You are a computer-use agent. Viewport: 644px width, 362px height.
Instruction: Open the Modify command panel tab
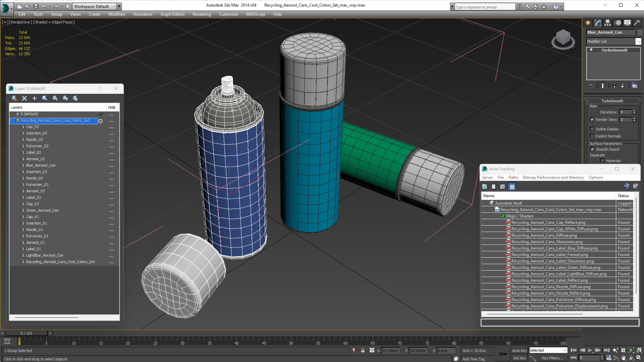click(x=598, y=23)
